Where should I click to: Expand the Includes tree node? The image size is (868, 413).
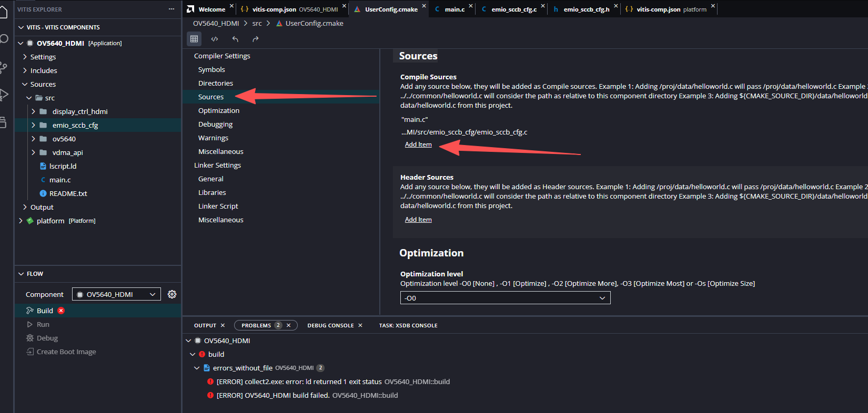click(25, 70)
